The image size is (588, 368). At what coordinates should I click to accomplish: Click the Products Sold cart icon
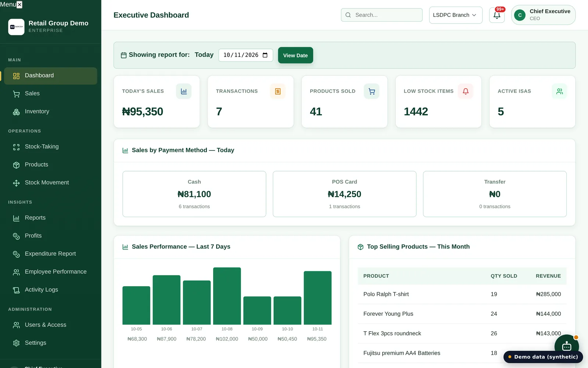pos(372,91)
